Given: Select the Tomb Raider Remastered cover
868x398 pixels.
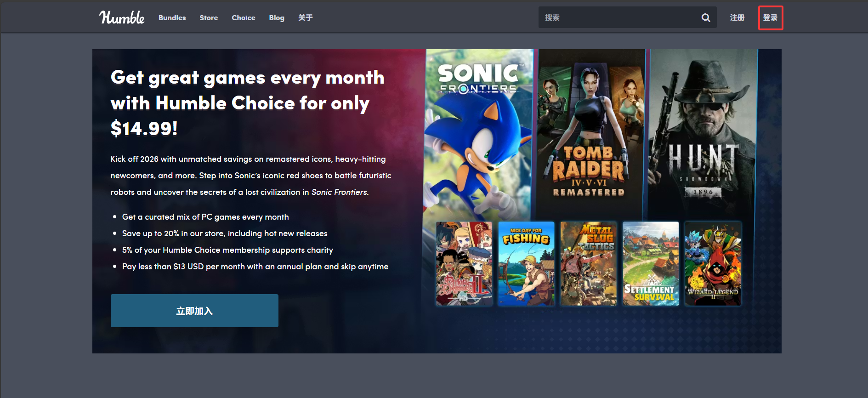Looking at the screenshot, I should (590, 133).
